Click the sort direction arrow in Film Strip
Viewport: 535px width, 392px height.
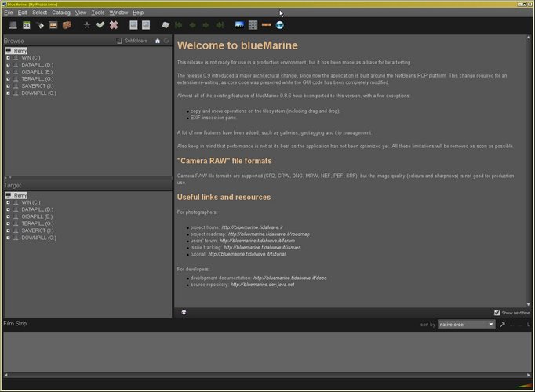(x=503, y=324)
